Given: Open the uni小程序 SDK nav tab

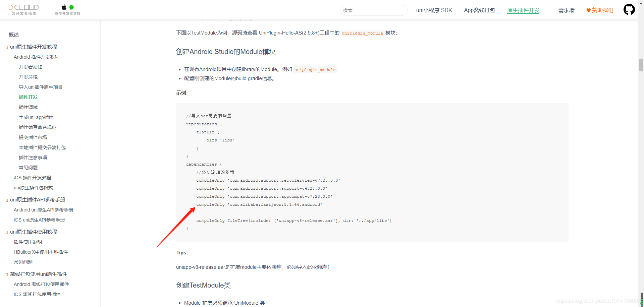Looking at the screenshot, I should 434,10.
